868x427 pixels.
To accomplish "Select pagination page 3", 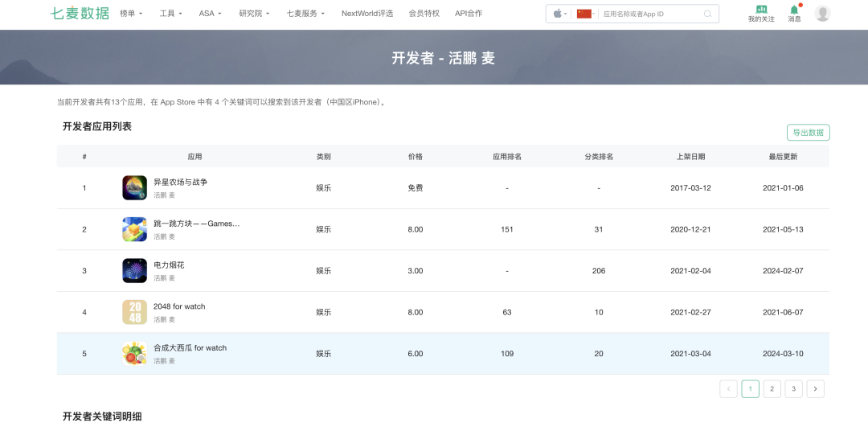I will (794, 388).
